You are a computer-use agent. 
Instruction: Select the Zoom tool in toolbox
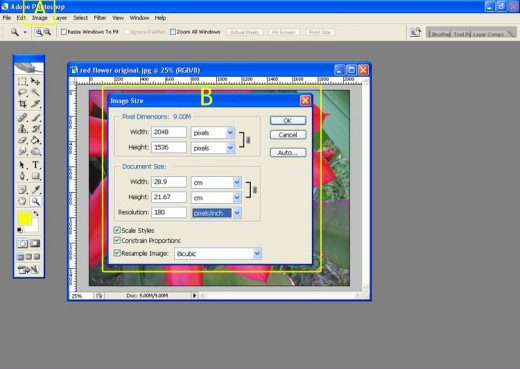click(35, 201)
